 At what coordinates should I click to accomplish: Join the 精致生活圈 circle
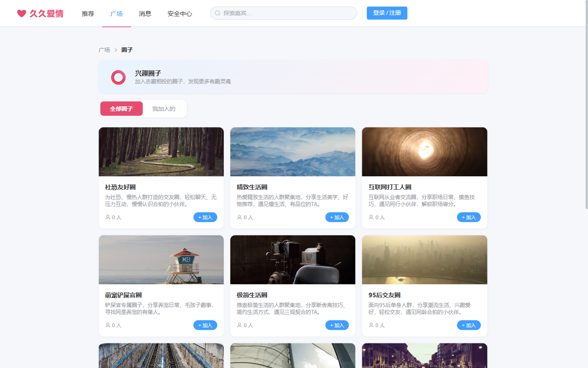pyautogui.click(x=337, y=217)
